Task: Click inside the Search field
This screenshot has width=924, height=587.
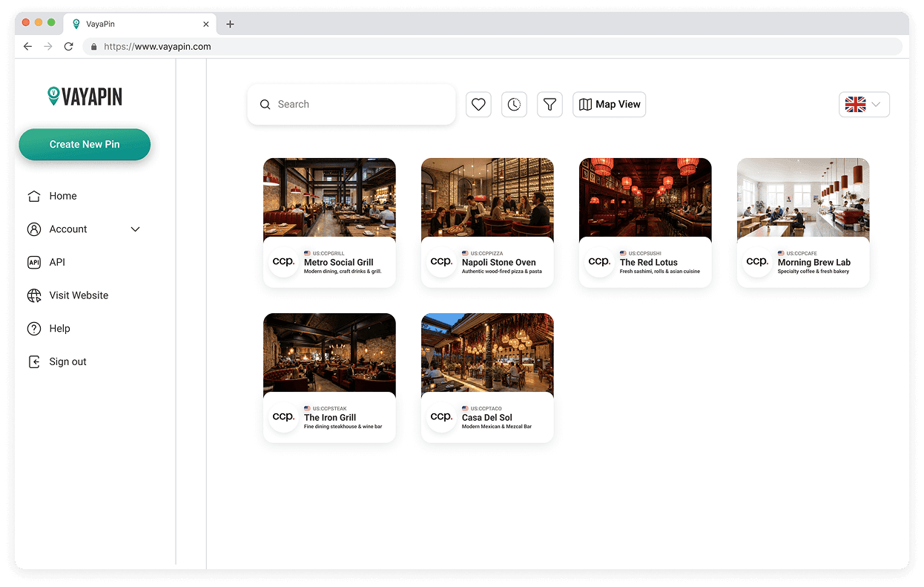Action: 352,104
